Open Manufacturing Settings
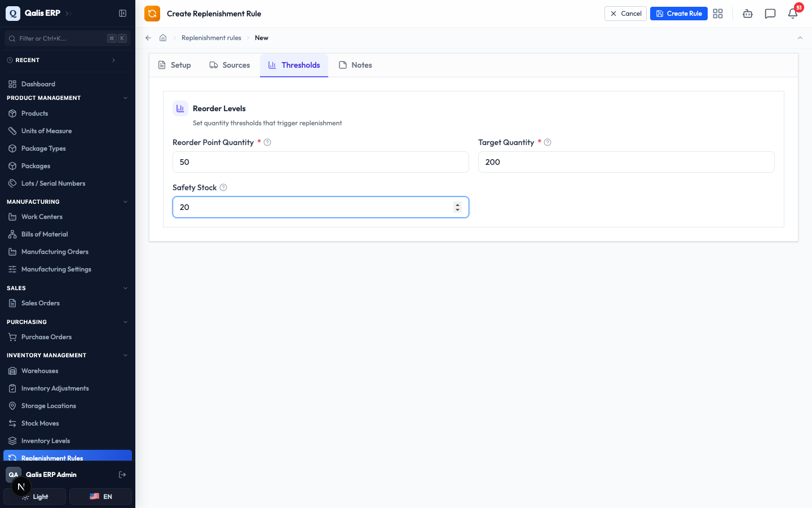Screen dimensions: 812x508 68,269
